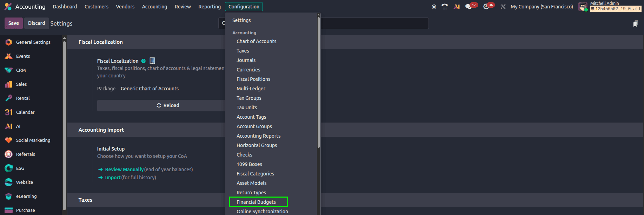Image resolution: width=644 pixels, height=215 pixels.
Task: Click the Fiscal Localization help question icon
Action: (143, 61)
